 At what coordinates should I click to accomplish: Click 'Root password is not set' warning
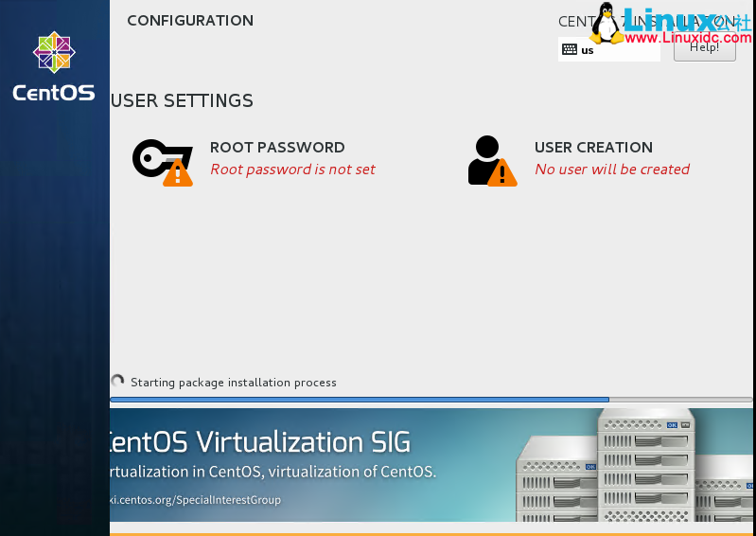tap(292, 170)
